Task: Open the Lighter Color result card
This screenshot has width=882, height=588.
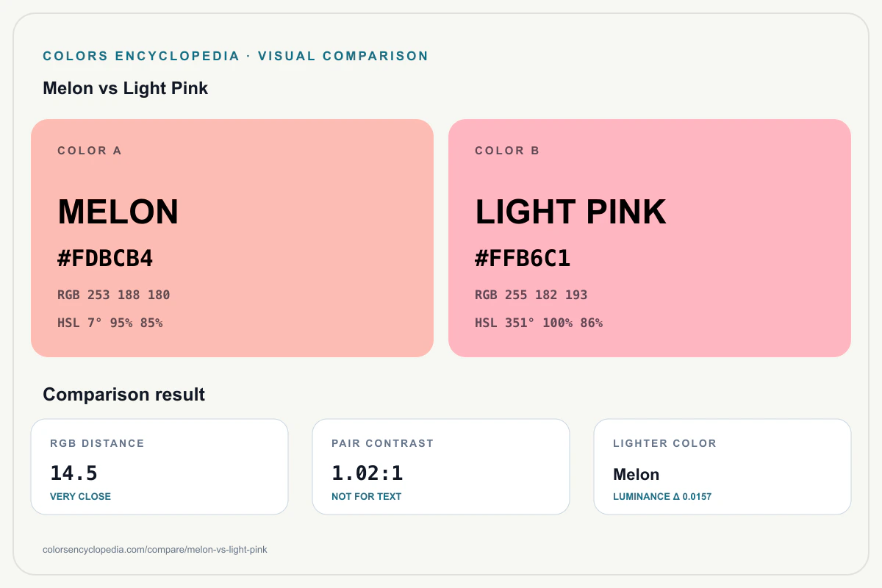Action: coord(723,467)
